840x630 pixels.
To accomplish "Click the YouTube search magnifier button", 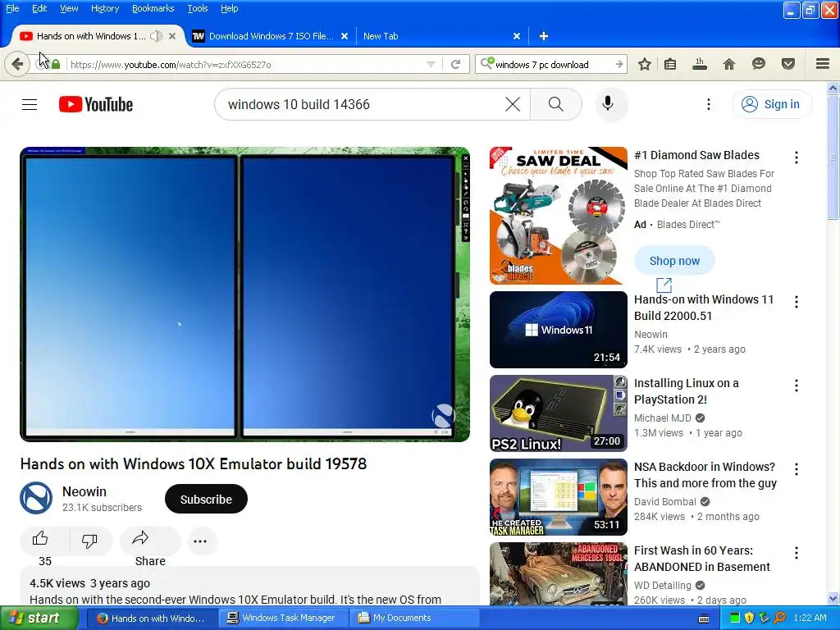I will tap(556, 104).
